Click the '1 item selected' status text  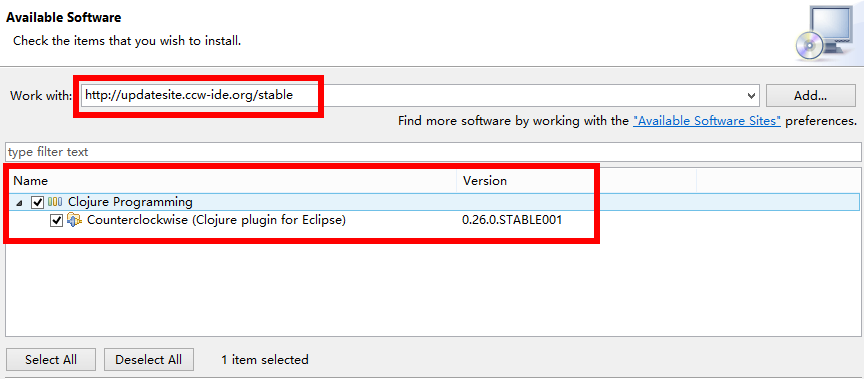pyautogui.click(x=264, y=360)
